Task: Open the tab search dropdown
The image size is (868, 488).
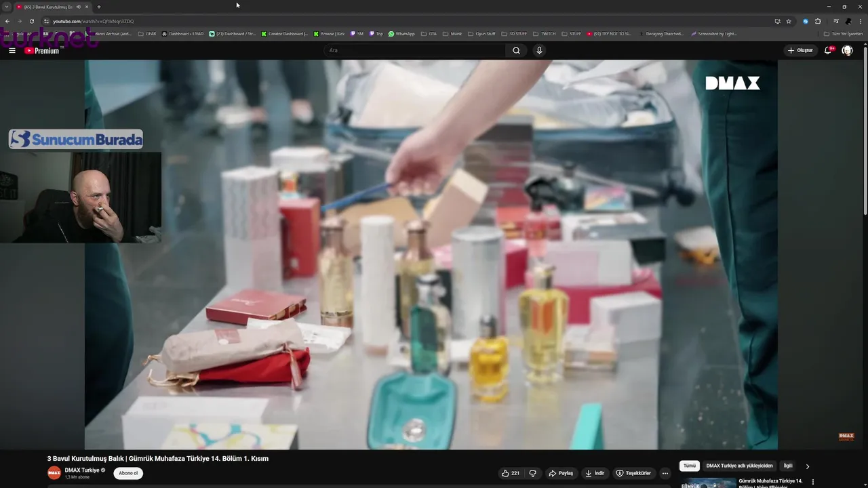Action: tap(7, 7)
